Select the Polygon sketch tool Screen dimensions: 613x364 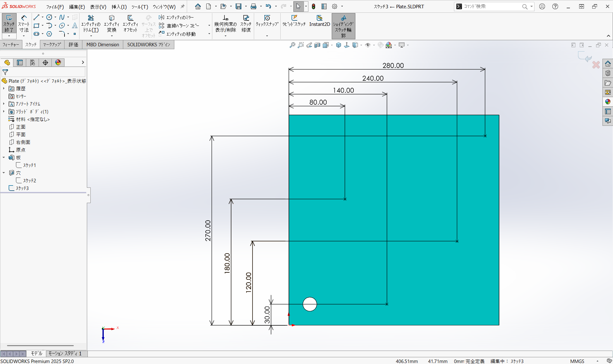49,34
